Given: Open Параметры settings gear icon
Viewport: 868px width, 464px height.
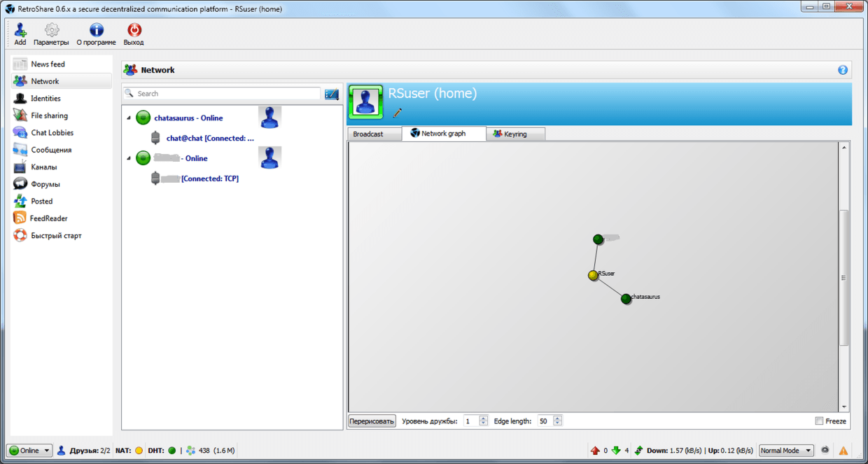Looking at the screenshot, I should 51,30.
